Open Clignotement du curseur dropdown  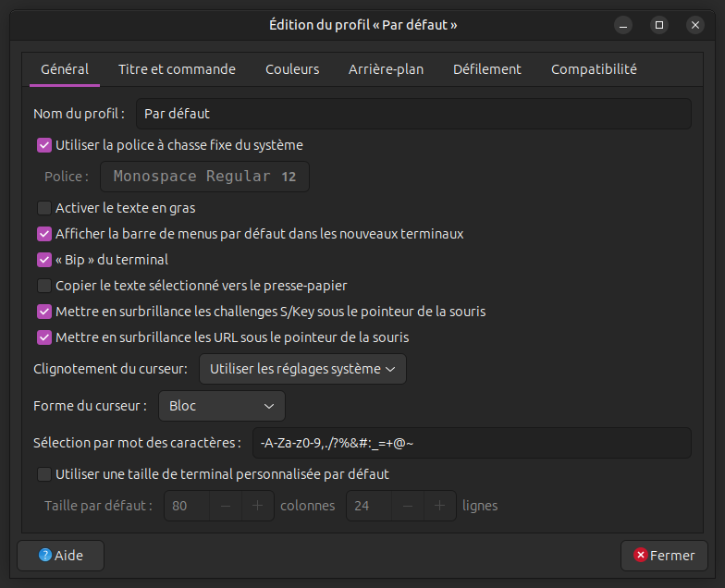point(303,369)
